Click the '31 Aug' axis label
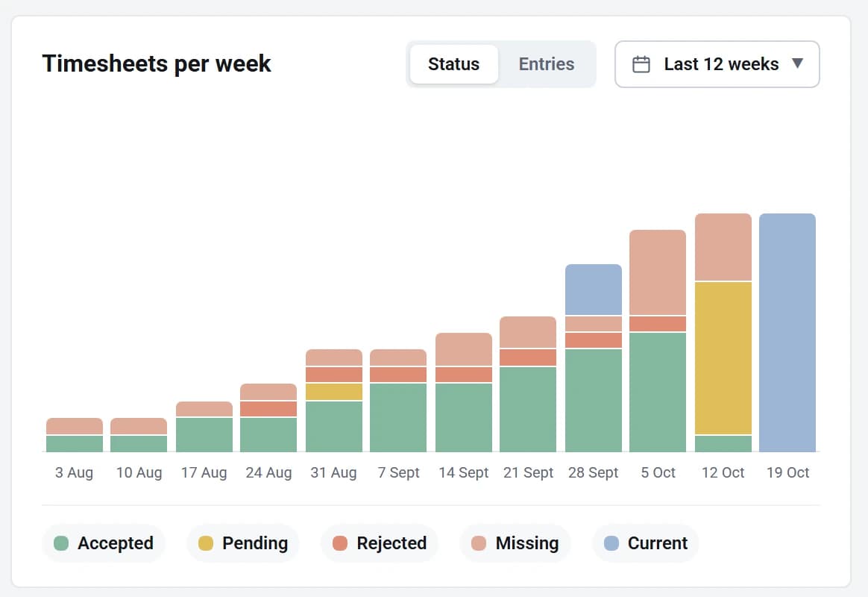 point(333,473)
